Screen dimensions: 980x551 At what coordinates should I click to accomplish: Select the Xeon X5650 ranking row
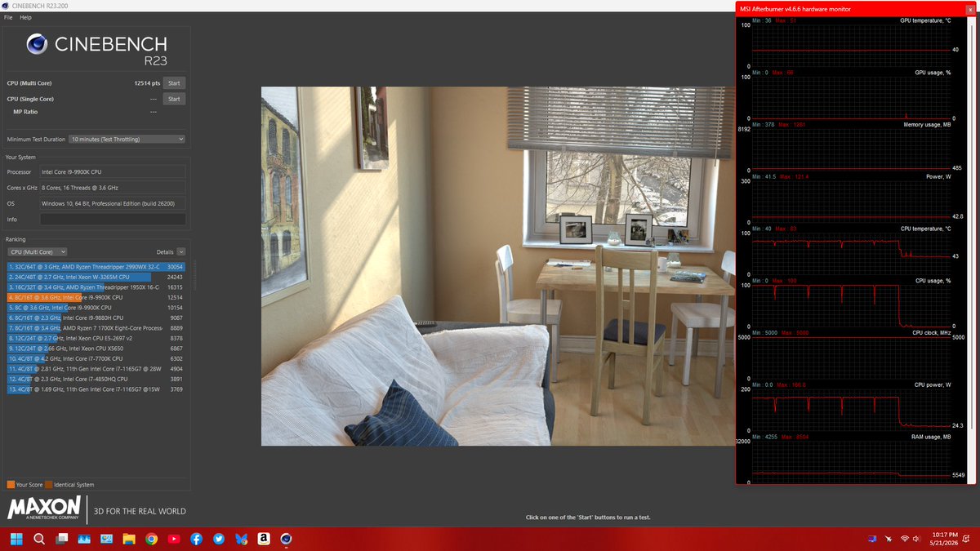coord(96,349)
